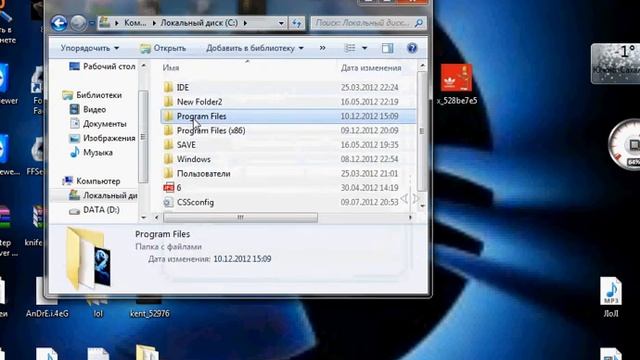This screenshot has height=360, width=640.
Task: Select Библиотеки in navigation pane
Action: tap(92, 95)
